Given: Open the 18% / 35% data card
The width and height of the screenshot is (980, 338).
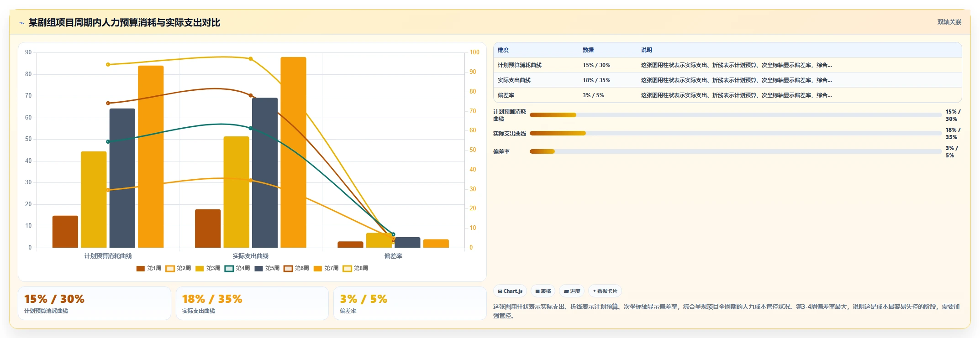Looking at the screenshot, I should click(252, 303).
